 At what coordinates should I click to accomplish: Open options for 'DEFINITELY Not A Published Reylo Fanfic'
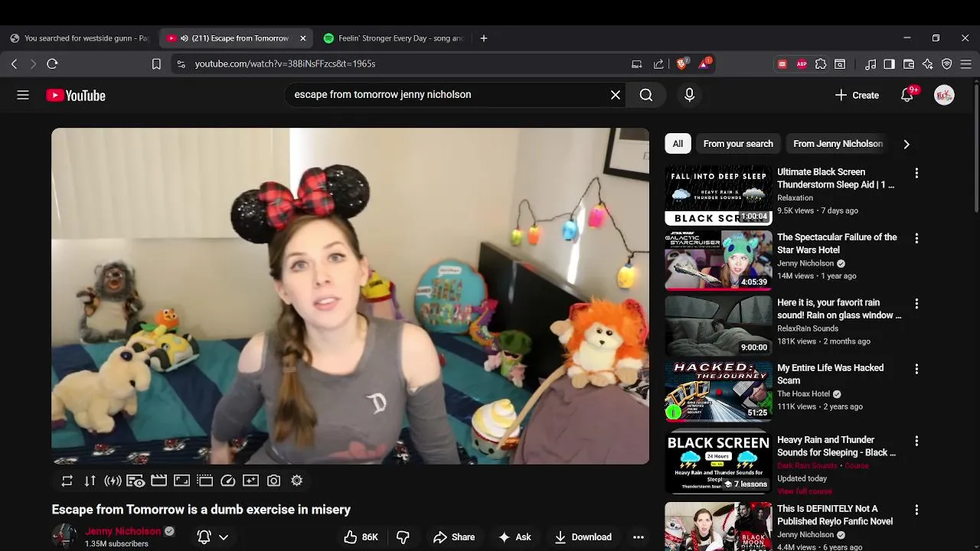point(916,510)
